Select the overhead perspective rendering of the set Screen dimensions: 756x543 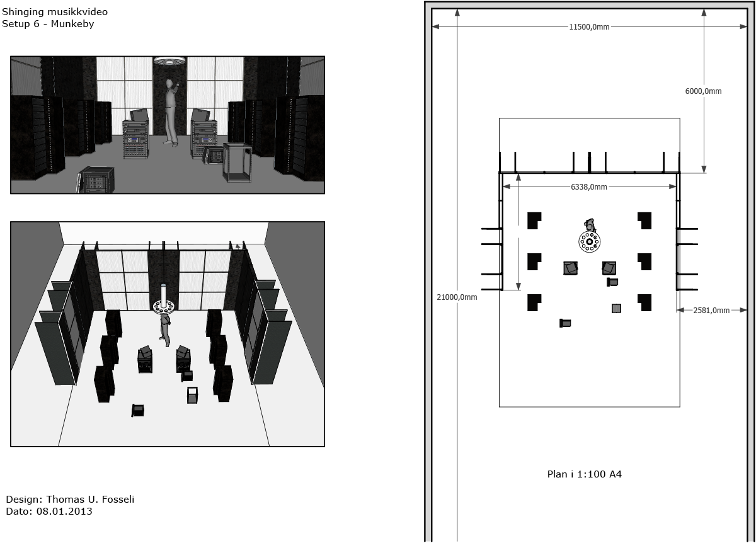click(168, 334)
